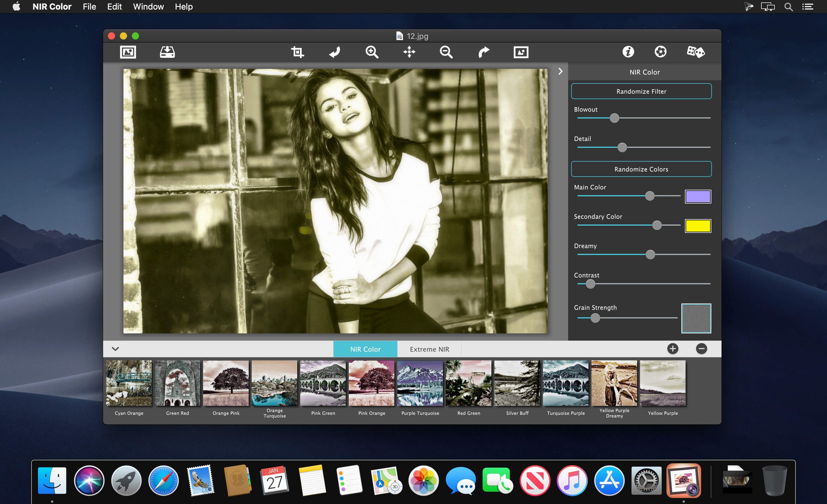The width and height of the screenshot is (827, 504).
Task: Click the rotate left arrow icon
Action: coord(335,52)
